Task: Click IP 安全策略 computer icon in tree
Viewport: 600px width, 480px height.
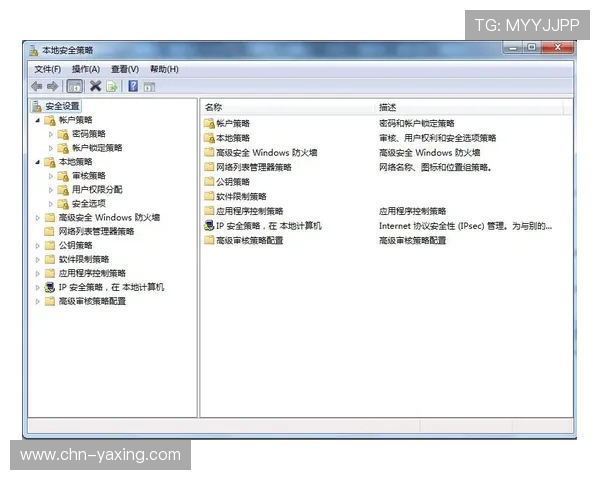Action: pyautogui.click(x=50, y=287)
